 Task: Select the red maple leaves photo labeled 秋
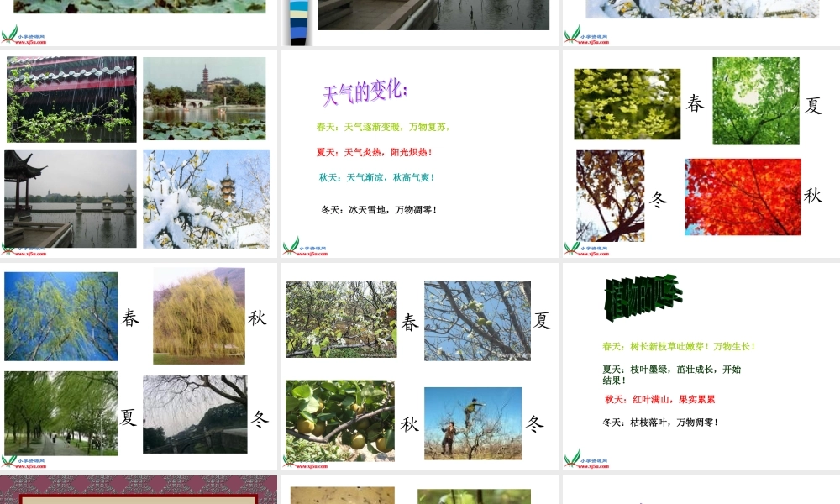coord(743,197)
